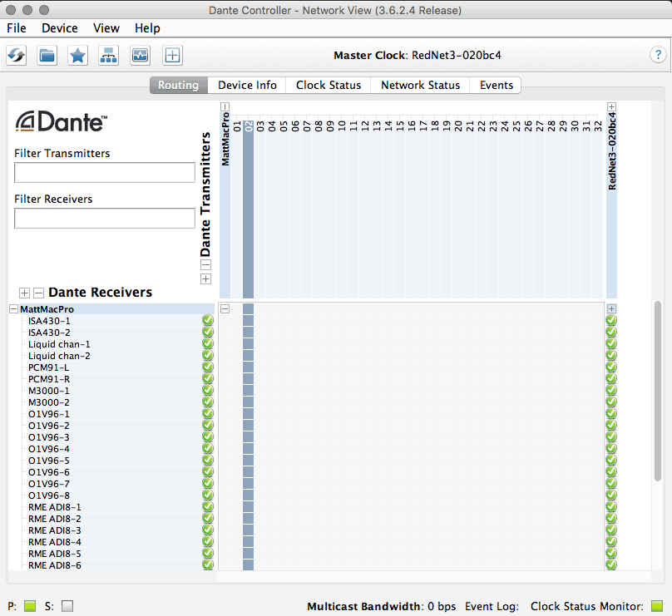Click green check icon next to PCM91-L
This screenshot has width=672, height=616.
pos(208,367)
